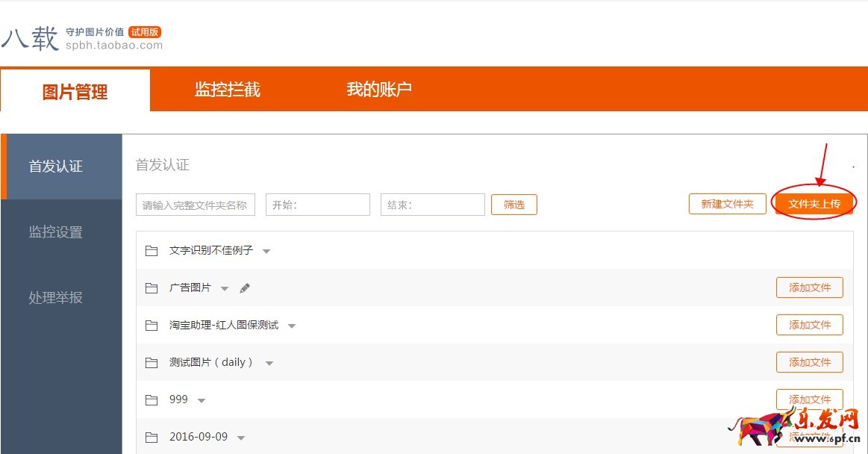Screen dimensions: 868x454
Task: Click the folder name 文字识别不佳例子
Action: [211, 250]
